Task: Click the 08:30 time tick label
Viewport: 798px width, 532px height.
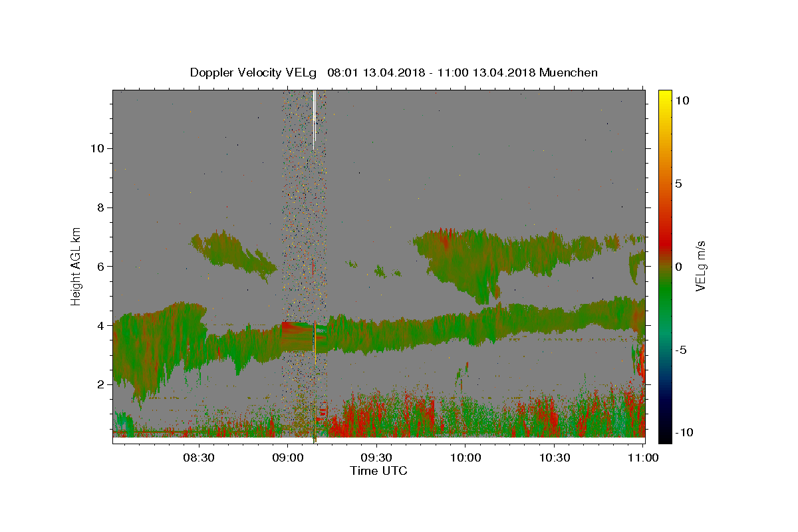Action: tap(199, 458)
